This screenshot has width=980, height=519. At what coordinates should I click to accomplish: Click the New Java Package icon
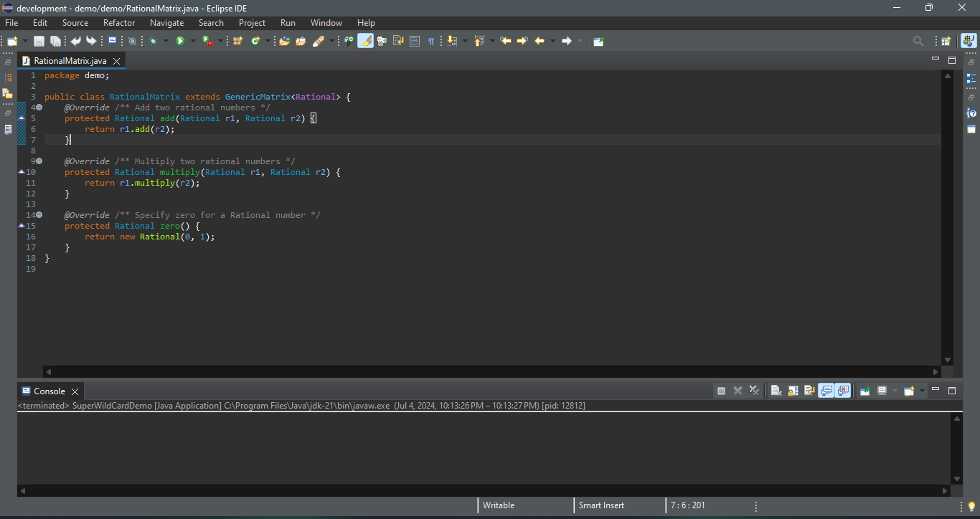[x=237, y=42]
